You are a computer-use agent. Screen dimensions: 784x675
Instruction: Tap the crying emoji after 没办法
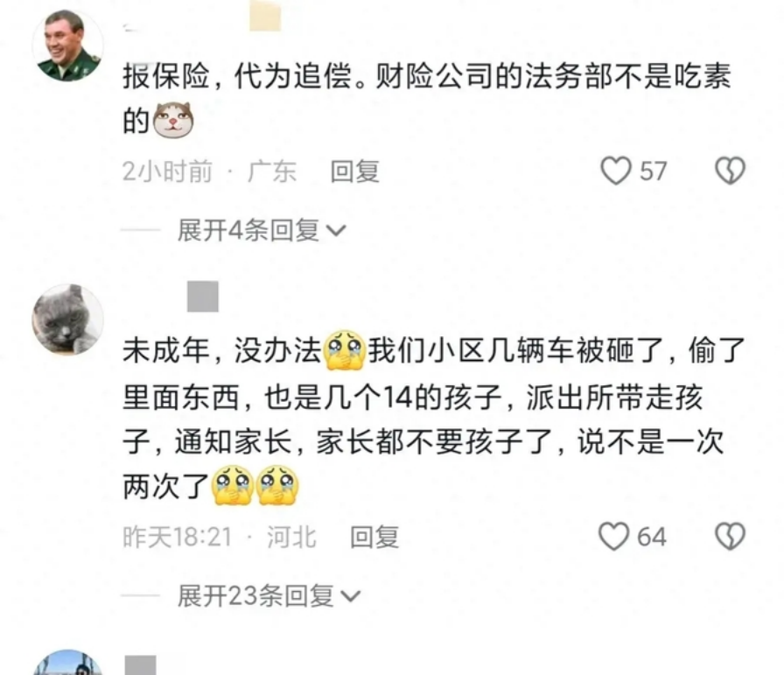(x=345, y=350)
